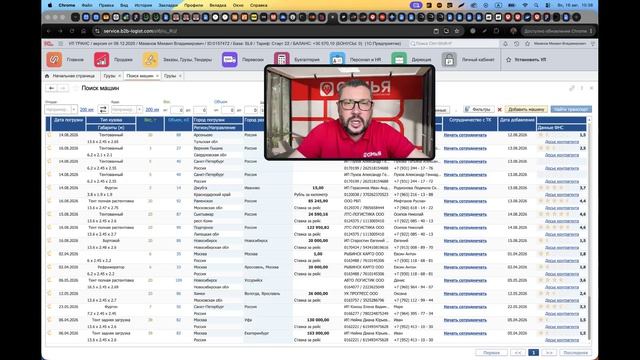Click the weight 'from' input field

pyautogui.click(x=176, y=110)
